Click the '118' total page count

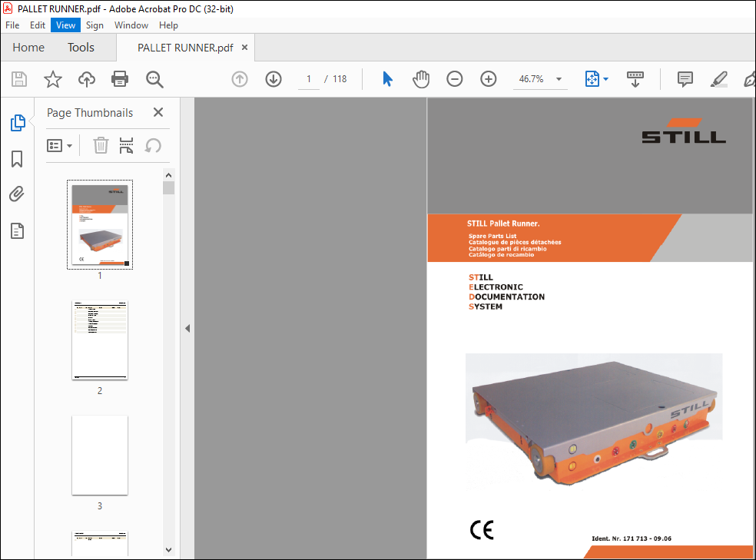tap(340, 79)
